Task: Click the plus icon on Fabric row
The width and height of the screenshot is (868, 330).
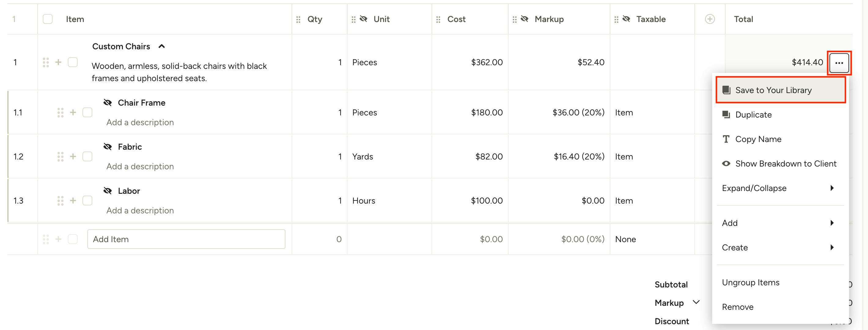Action: click(73, 156)
